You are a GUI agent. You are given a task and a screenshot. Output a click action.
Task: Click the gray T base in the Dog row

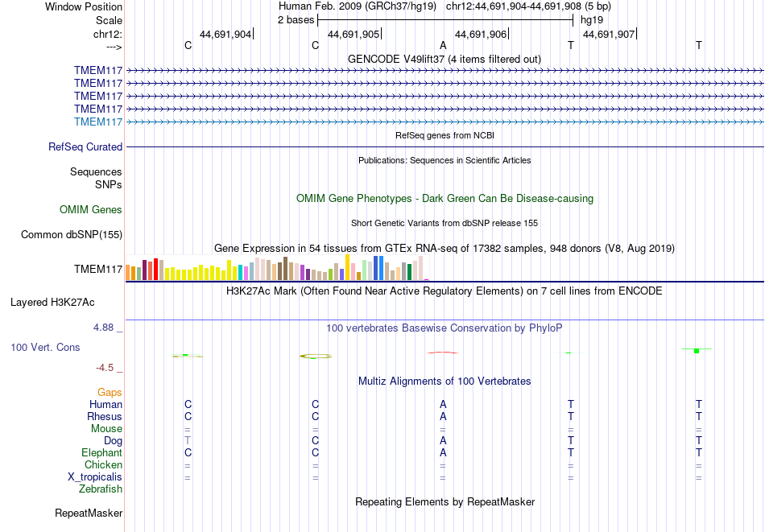coord(188,440)
